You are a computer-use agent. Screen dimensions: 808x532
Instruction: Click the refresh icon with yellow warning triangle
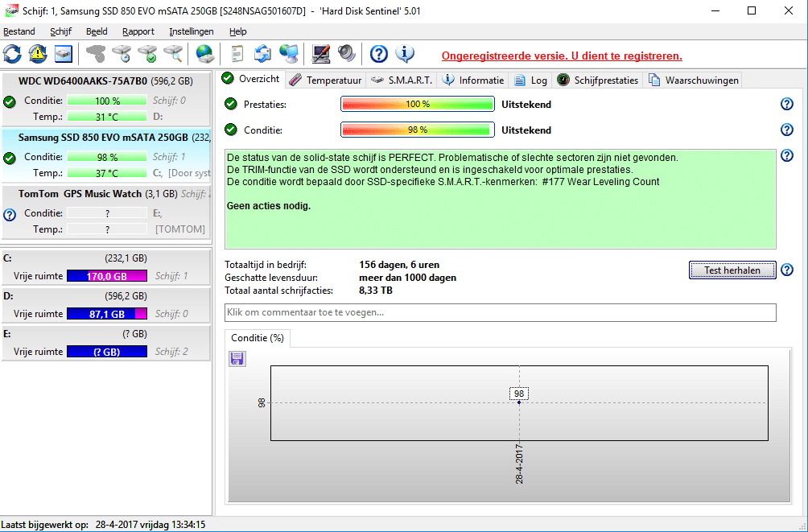pyautogui.click(x=38, y=54)
